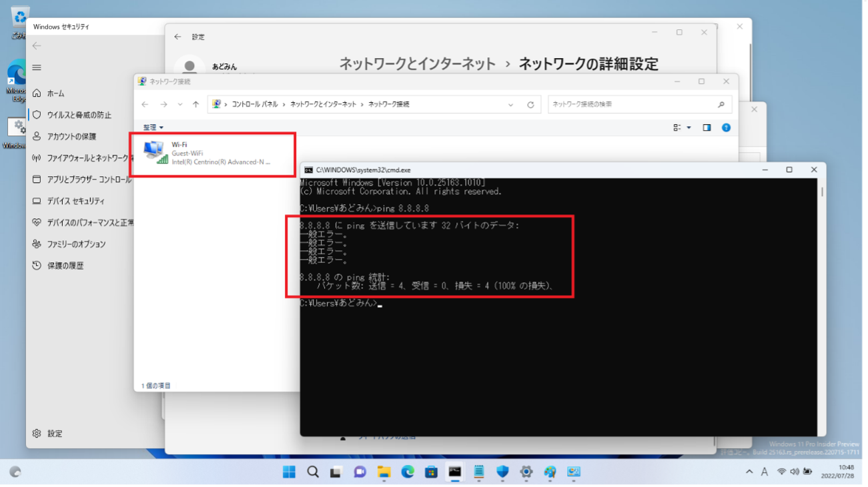Open ファイアウォールとネットワーク in the security sidebar
The height and width of the screenshot is (487, 868).
(x=81, y=158)
